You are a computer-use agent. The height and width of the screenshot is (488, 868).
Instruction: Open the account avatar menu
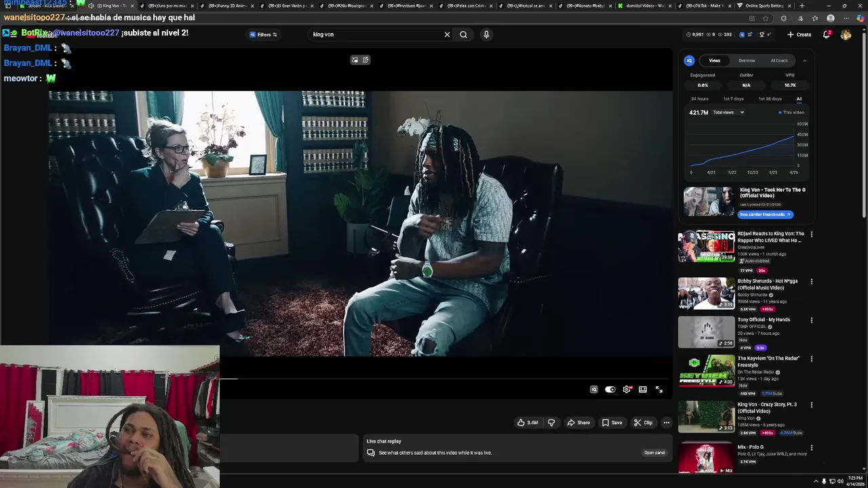pos(846,35)
